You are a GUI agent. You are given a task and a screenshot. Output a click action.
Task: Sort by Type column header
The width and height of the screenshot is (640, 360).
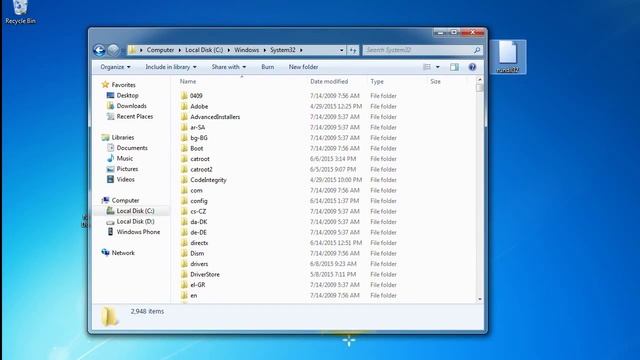coord(377,82)
